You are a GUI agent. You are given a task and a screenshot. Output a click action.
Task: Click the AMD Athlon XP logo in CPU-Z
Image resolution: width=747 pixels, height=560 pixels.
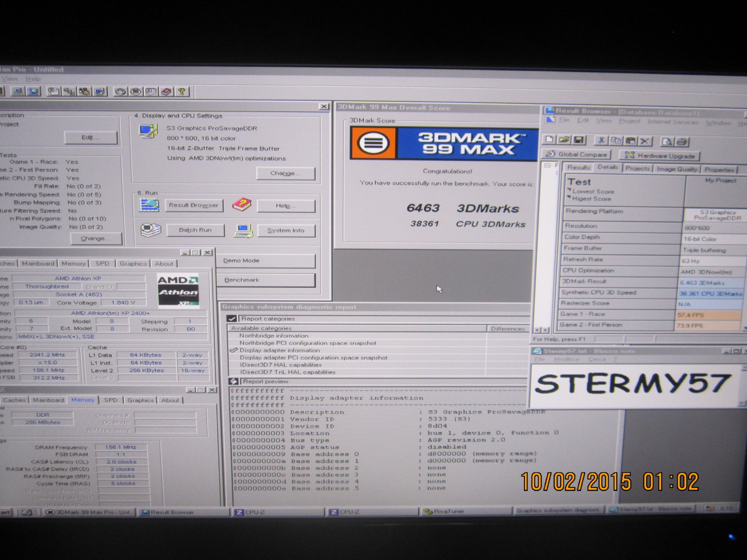click(177, 290)
